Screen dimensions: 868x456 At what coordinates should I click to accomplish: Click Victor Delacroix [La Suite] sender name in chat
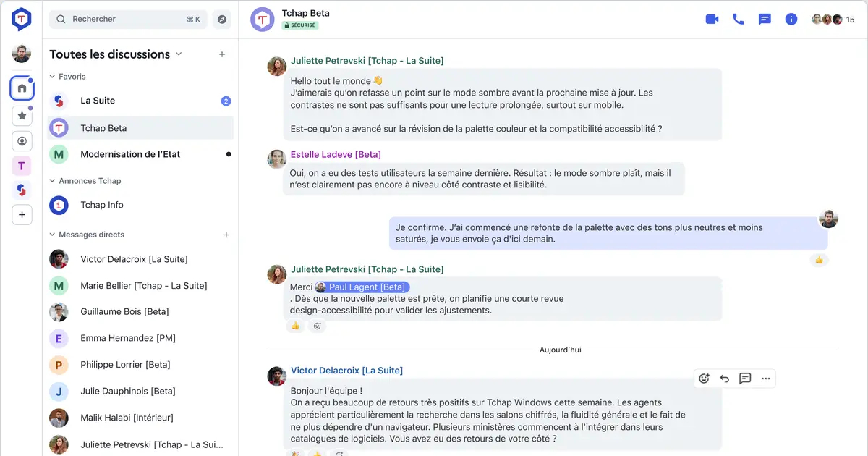click(x=346, y=371)
